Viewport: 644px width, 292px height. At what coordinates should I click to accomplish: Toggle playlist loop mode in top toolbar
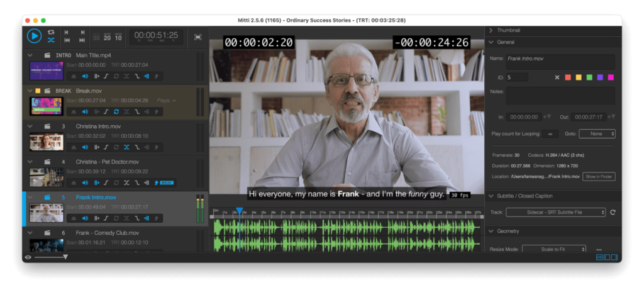[51, 31]
